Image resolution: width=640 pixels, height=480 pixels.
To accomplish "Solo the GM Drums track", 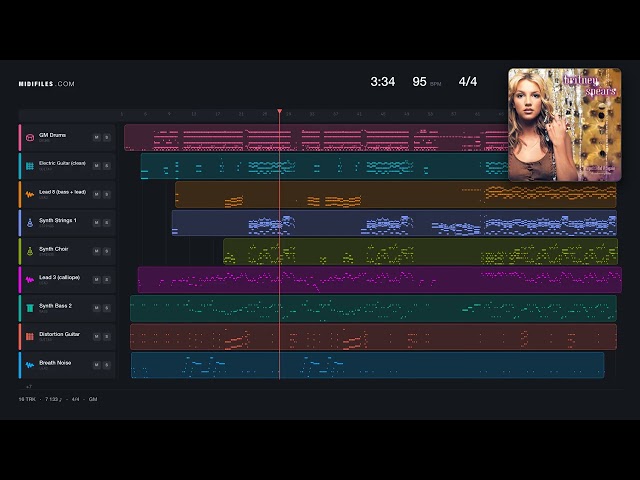I will click(107, 138).
